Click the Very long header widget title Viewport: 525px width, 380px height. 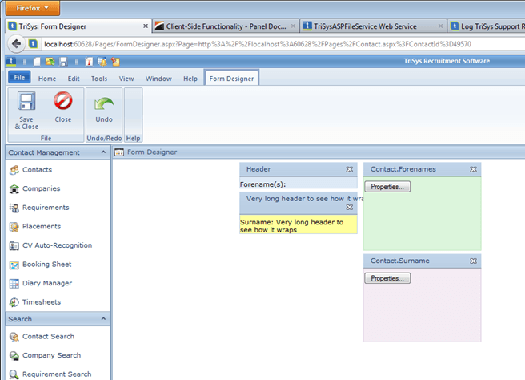tap(304, 199)
